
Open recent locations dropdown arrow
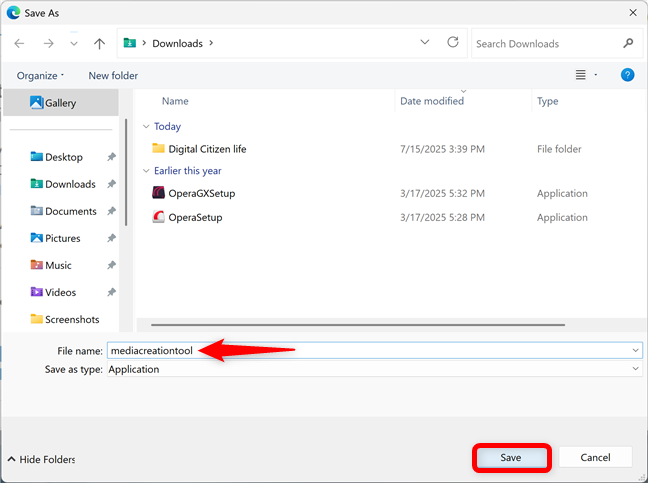pyautogui.click(x=74, y=43)
